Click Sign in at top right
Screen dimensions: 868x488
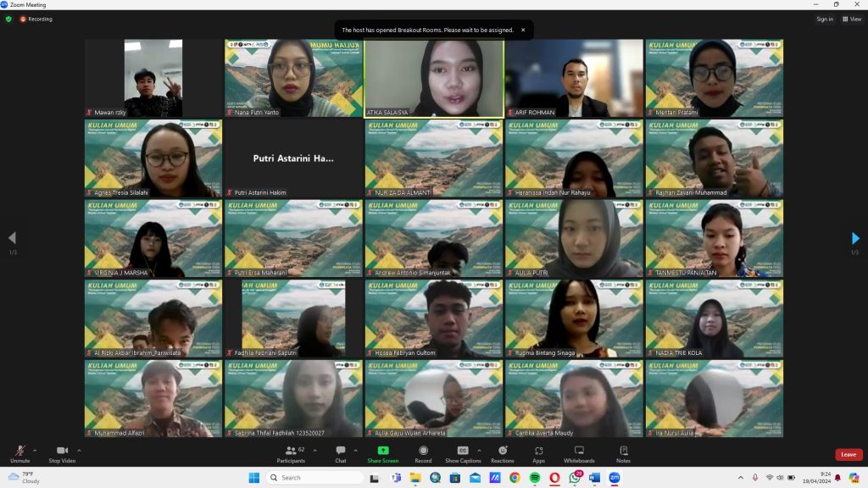point(824,19)
